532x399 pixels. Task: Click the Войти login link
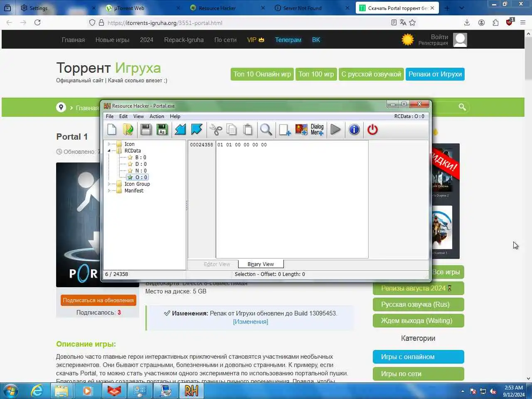pyautogui.click(x=439, y=37)
